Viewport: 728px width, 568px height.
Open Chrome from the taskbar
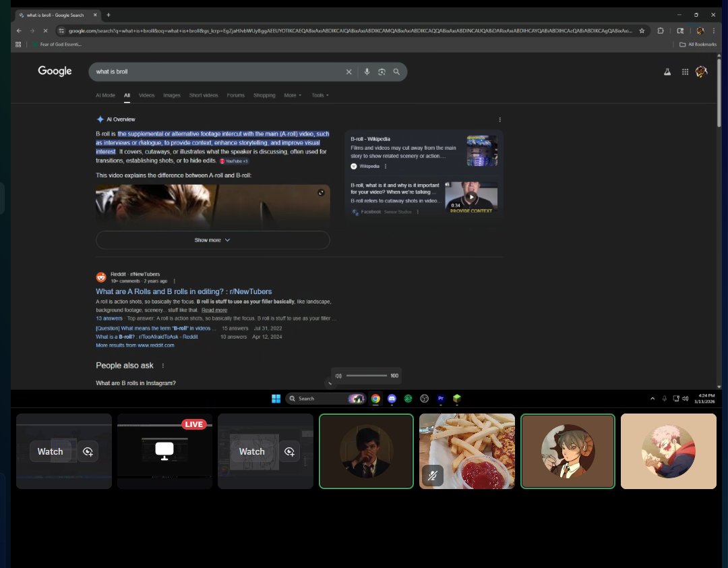click(375, 399)
